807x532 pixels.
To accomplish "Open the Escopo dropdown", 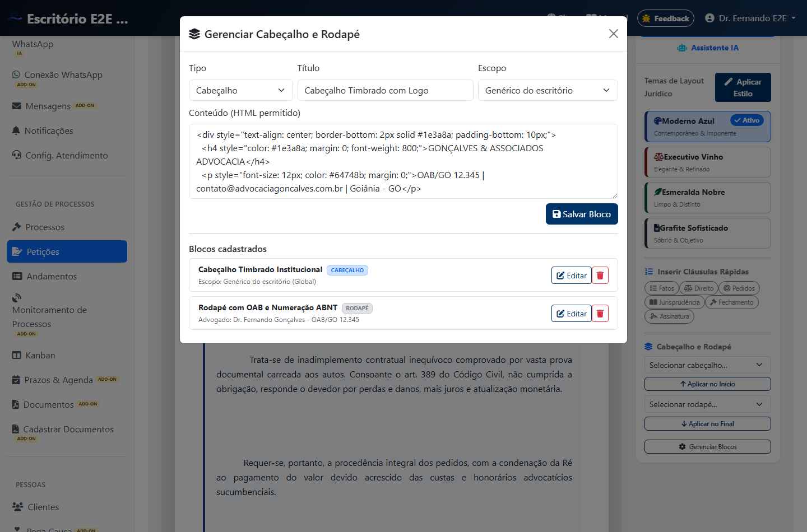I will pos(548,90).
